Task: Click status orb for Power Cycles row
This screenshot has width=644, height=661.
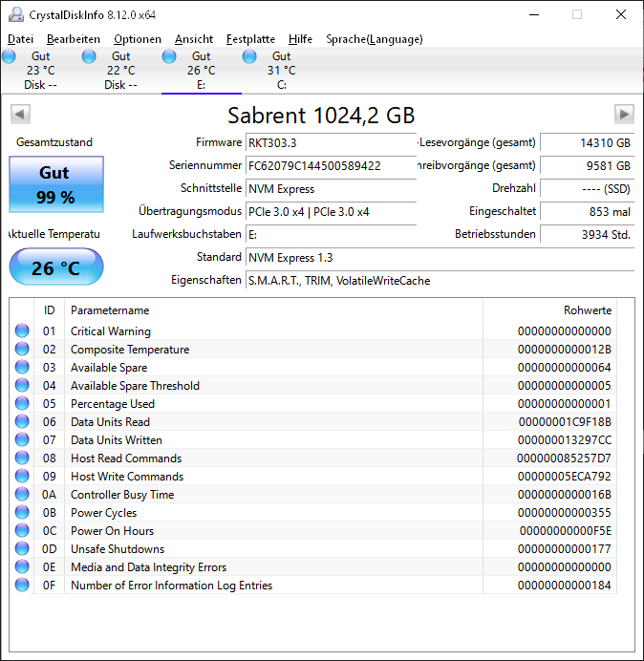Action: tap(22, 512)
